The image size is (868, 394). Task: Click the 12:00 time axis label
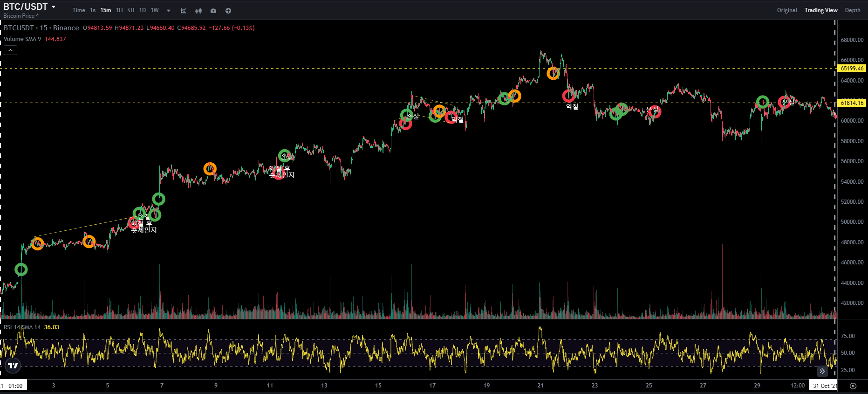click(x=798, y=386)
